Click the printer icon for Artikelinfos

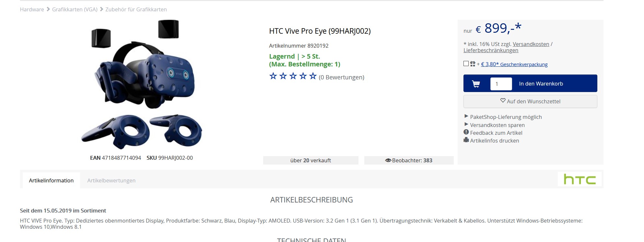(x=466, y=140)
